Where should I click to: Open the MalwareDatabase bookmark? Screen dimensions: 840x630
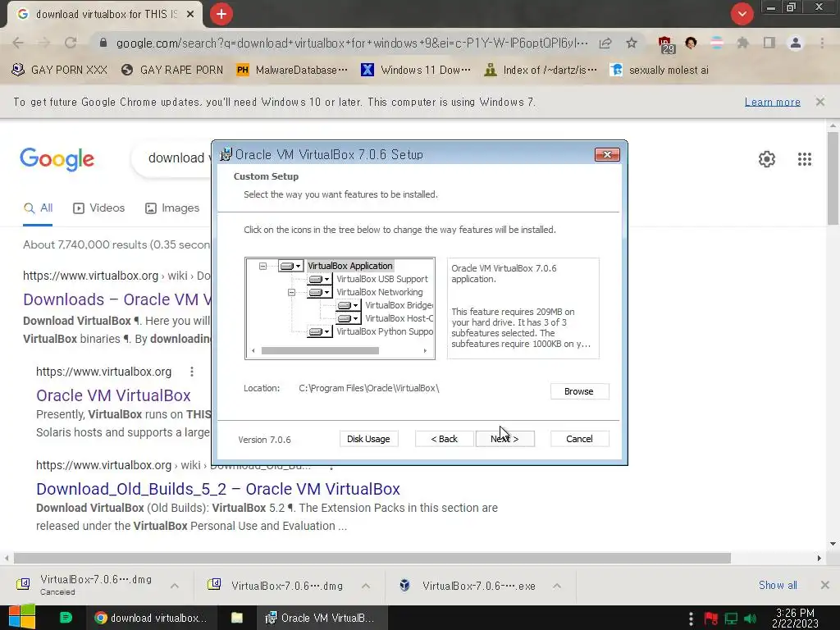tap(292, 71)
